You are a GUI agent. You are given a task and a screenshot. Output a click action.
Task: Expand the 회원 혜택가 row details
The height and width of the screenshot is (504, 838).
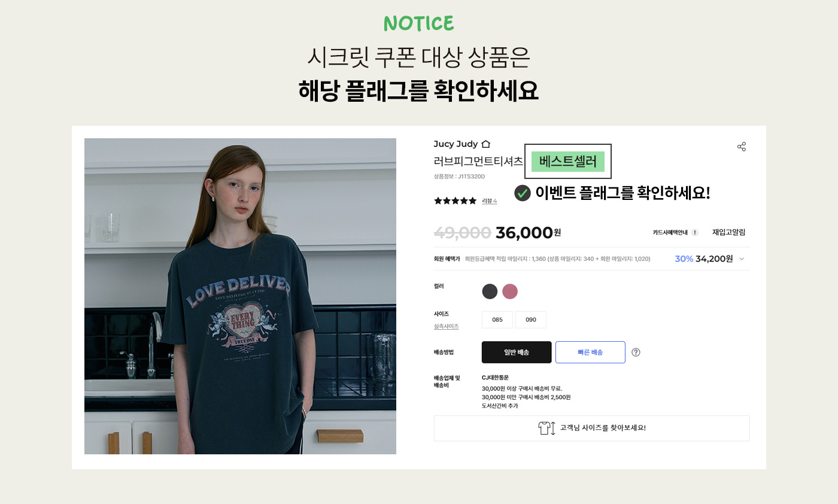pos(591,259)
